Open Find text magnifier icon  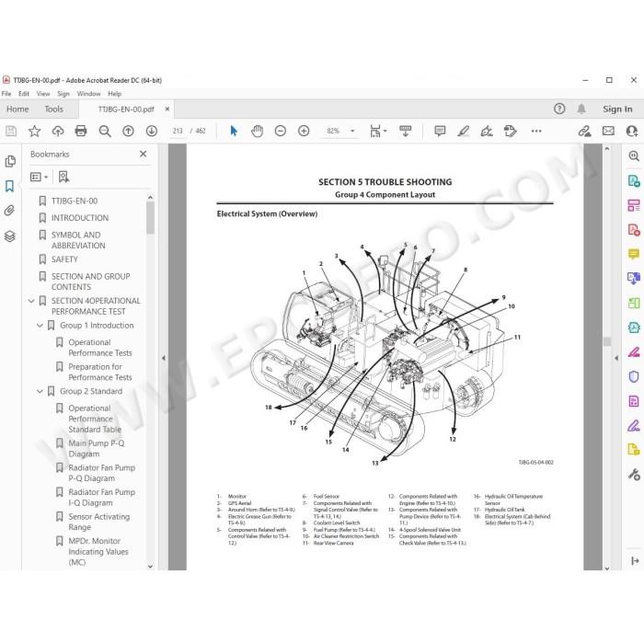pos(105,131)
